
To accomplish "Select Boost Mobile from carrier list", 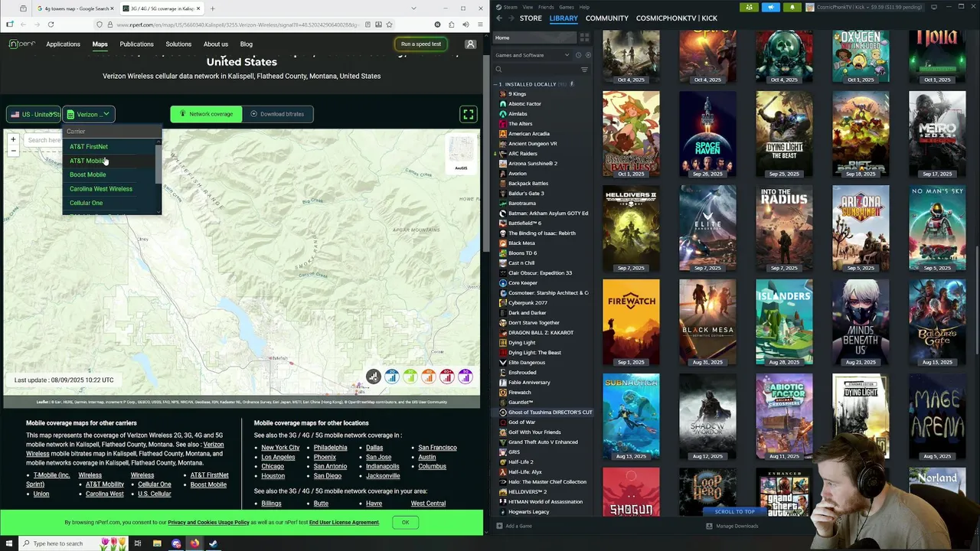I will coord(87,174).
